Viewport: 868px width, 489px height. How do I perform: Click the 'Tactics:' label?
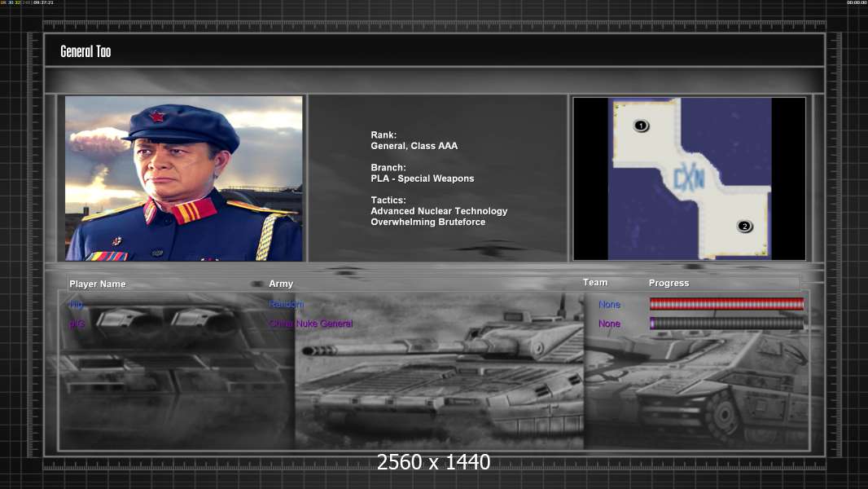coord(388,200)
